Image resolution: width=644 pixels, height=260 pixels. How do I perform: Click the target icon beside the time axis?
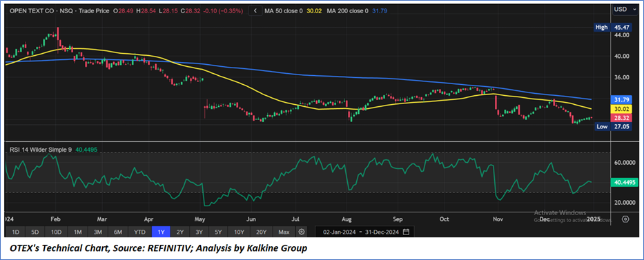click(x=625, y=219)
